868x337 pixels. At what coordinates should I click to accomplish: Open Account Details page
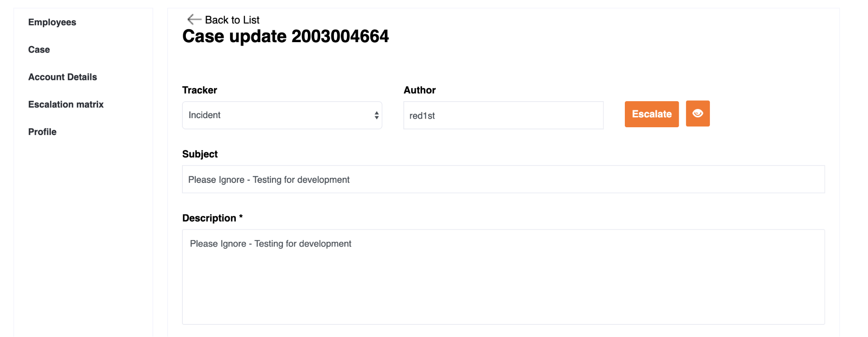[x=63, y=77]
